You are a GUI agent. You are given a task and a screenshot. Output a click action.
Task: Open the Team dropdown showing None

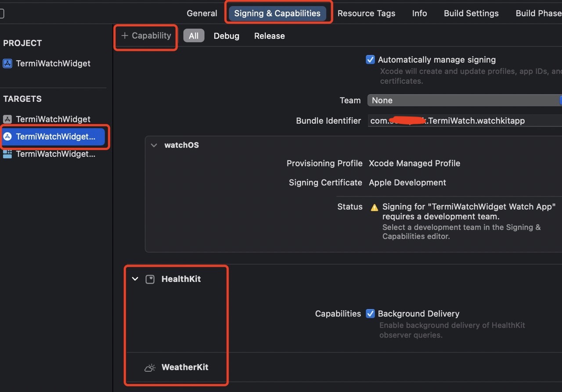point(465,100)
